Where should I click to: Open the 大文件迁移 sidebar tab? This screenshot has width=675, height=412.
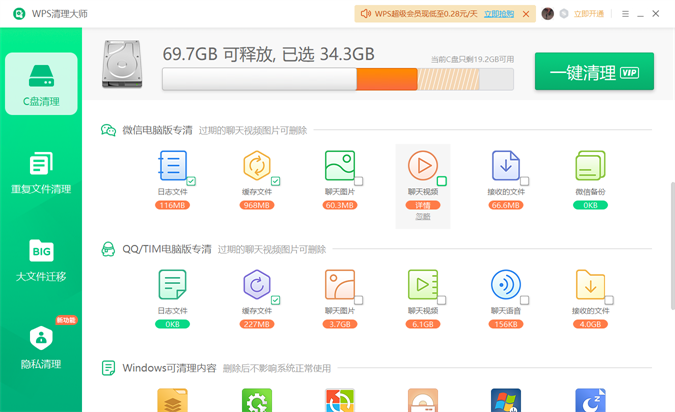click(41, 260)
